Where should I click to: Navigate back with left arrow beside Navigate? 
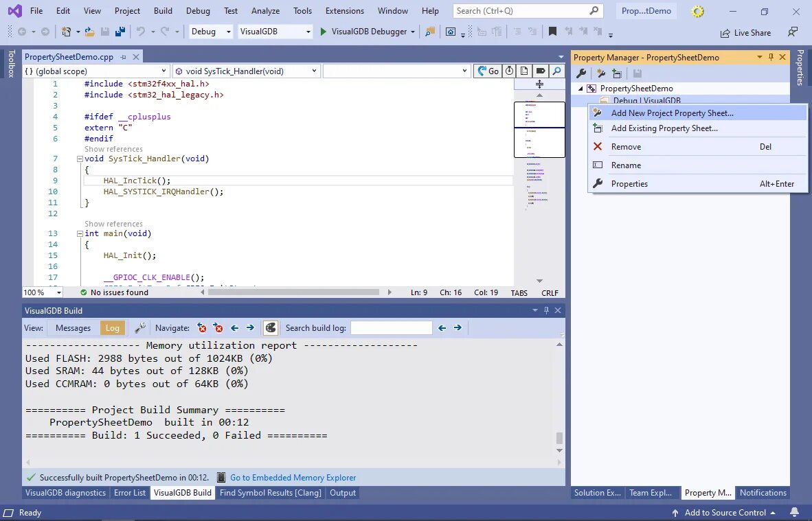[234, 327]
